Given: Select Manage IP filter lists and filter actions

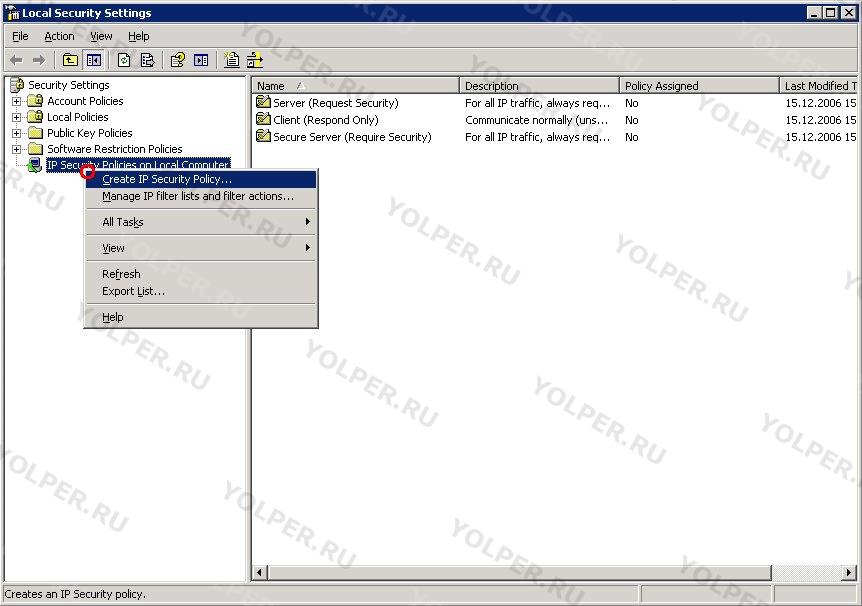Looking at the screenshot, I should [x=198, y=196].
